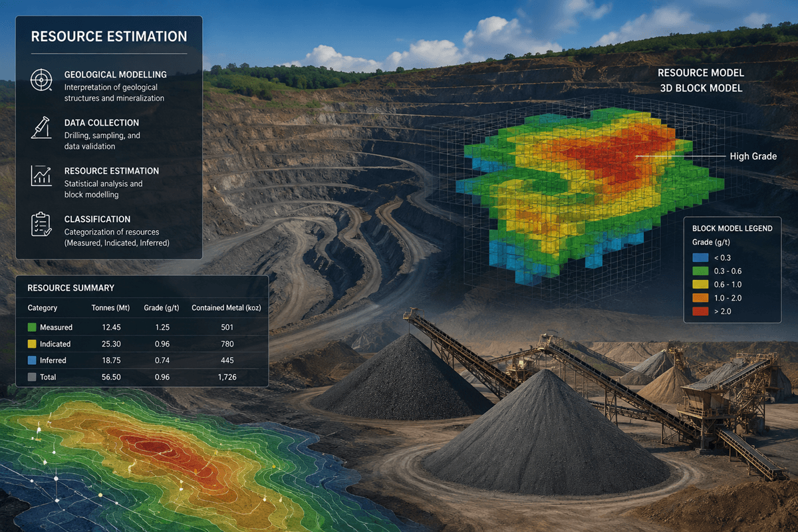The width and height of the screenshot is (798, 532).
Task: Select the yellow swatch beside Indicated
Action: (x=32, y=344)
